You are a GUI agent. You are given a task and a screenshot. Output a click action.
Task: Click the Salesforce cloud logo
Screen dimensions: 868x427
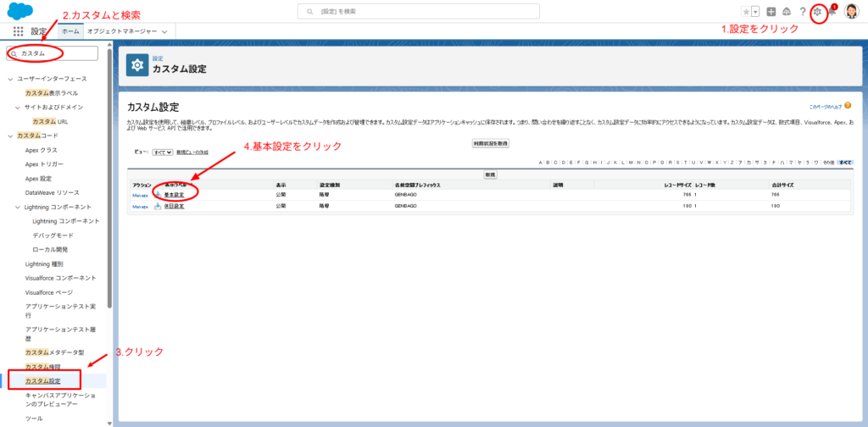point(19,11)
